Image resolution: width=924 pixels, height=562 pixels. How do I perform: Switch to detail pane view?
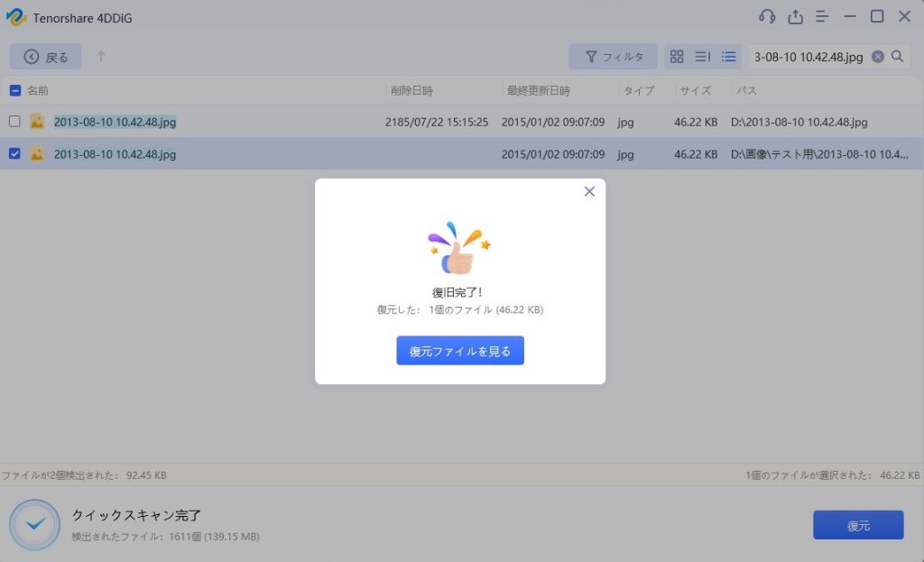click(x=703, y=57)
